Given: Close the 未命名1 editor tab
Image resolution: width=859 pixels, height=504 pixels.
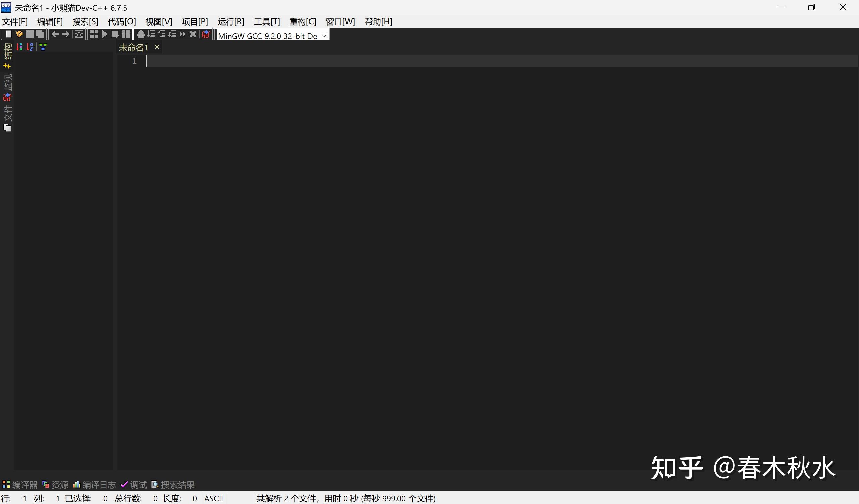Looking at the screenshot, I should pyautogui.click(x=157, y=47).
